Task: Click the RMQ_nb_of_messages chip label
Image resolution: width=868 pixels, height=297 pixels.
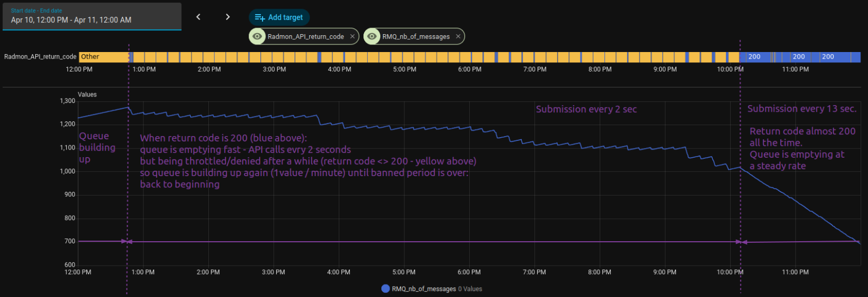Action: 416,36
